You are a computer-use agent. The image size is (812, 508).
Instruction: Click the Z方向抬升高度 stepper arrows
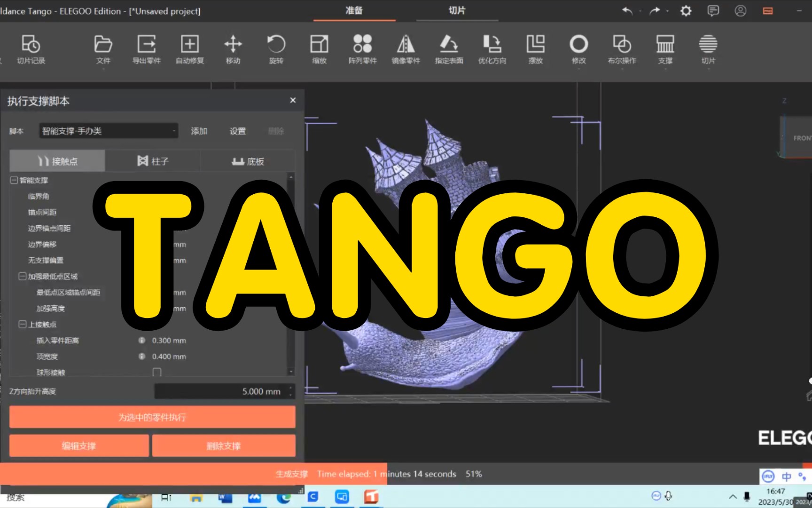291,391
